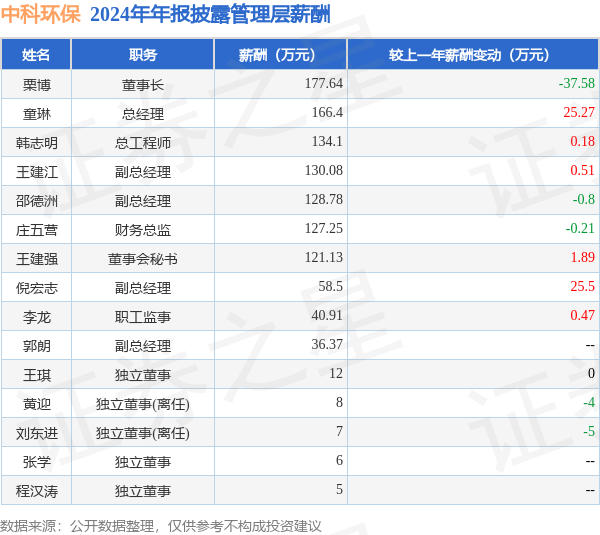Select the 财务总监 position cell

tap(143, 230)
